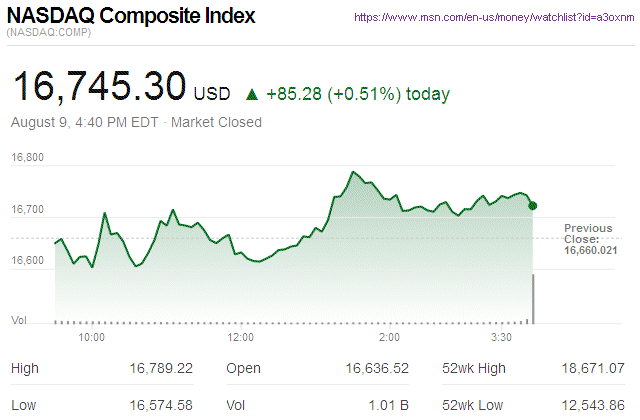Click the 12:00 time axis label
640x420 pixels.
(x=241, y=338)
